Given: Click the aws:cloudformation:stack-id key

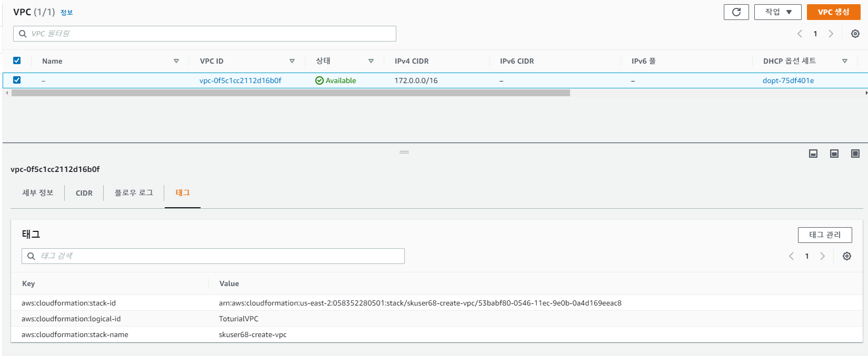Looking at the screenshot, I should pos(68,303).
